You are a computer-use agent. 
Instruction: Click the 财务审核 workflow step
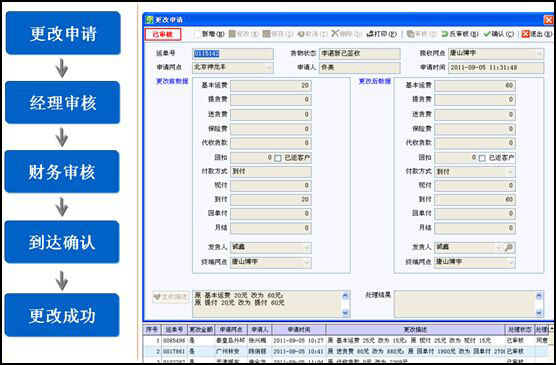click(62, 172)
